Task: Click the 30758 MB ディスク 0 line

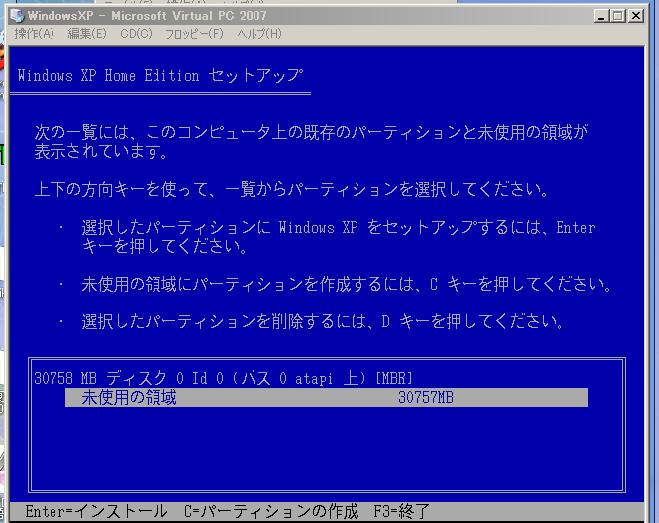Action: (223, 378)
